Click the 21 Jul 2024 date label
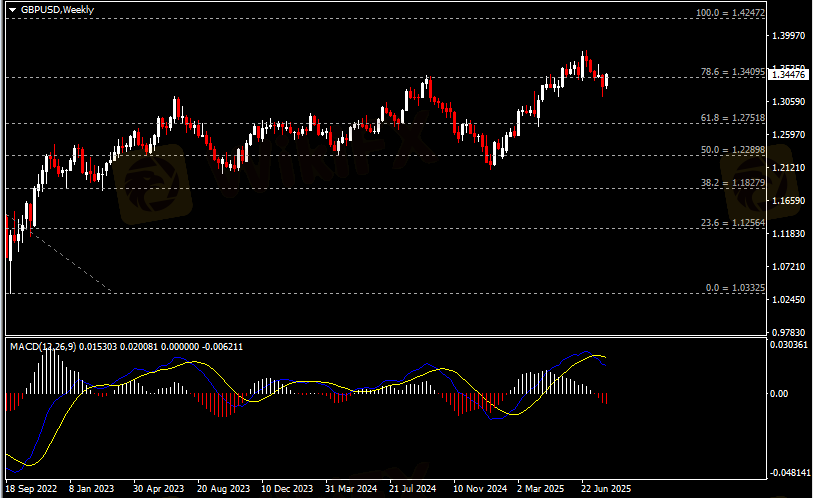 coord(413,489)
